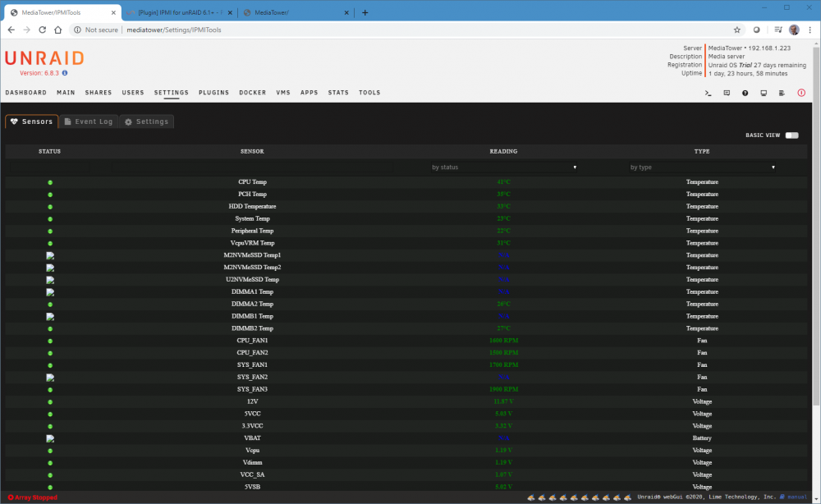Open the Settings tab of IPMI
This screenshot has height=504, width=821.
(147, 121)
